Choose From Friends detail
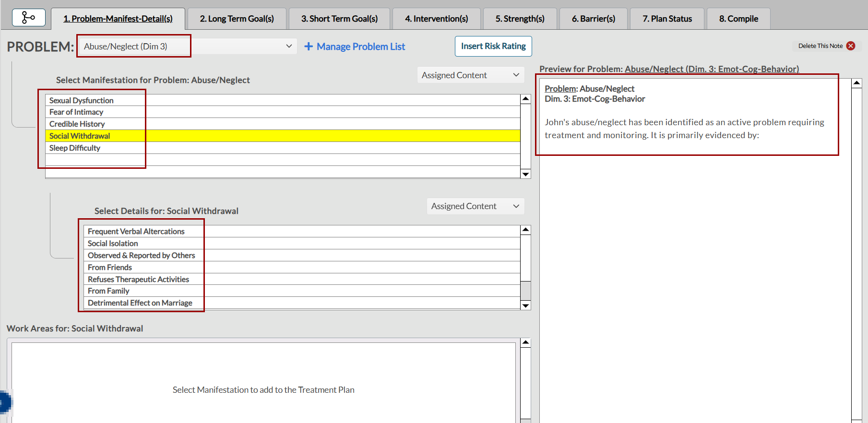 pyautogui.click(x=302, y=268)
